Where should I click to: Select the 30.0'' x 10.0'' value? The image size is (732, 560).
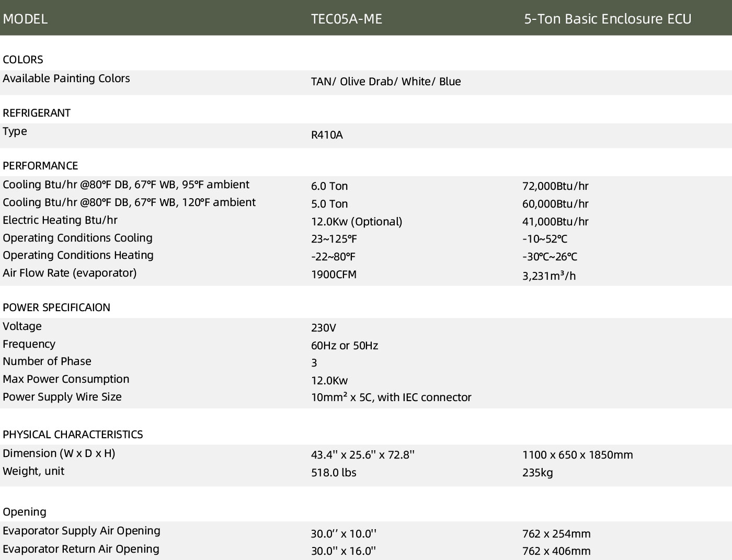click(344, 534)
